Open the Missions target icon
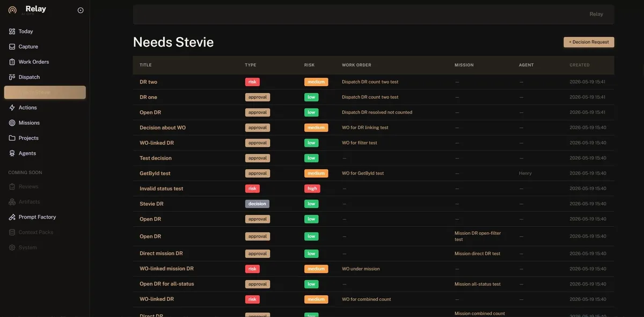Screen dimensions: 644x317 pyautogui.click(x=12, y=123)
